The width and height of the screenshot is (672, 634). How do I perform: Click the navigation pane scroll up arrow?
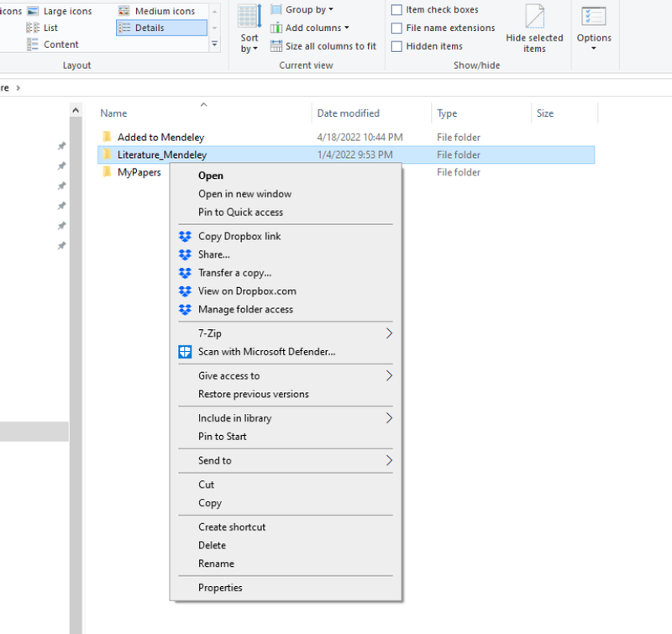coord(76,111)
